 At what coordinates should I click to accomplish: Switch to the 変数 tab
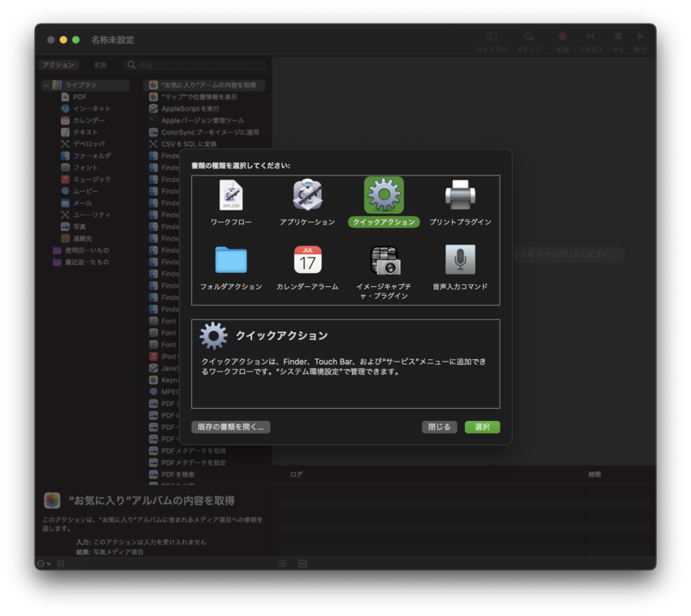pos(100,65)
